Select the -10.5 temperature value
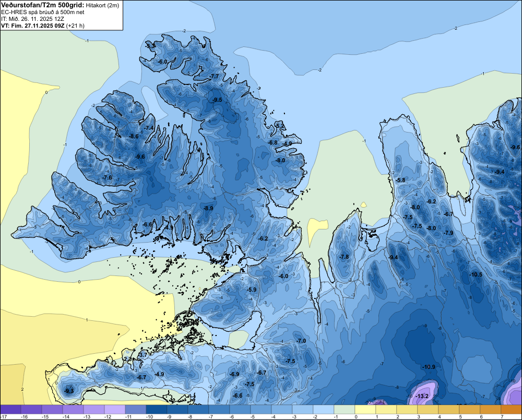Image resolution: width=522 pixels, height=420 pixels. 476,274
